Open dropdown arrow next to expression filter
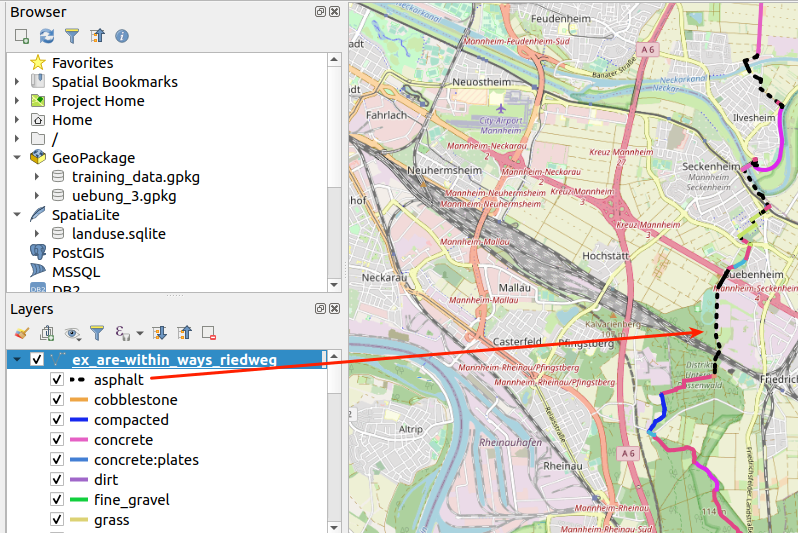Screen dimensions: 798x533 tap(140, 334)
